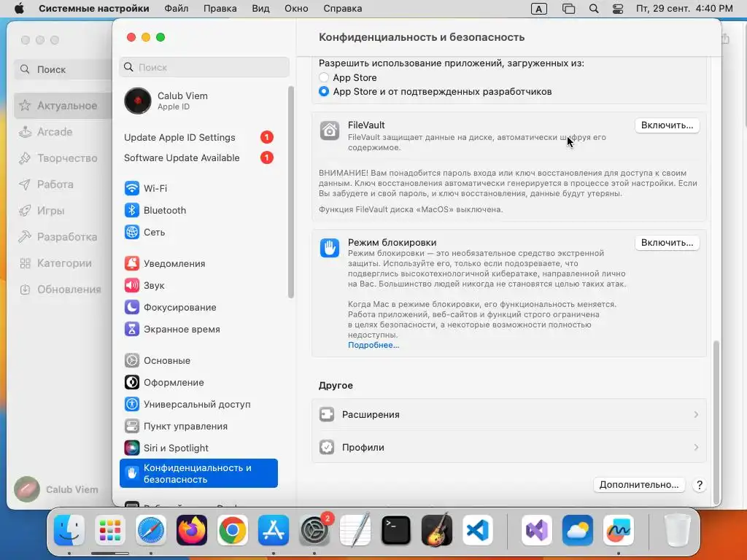Open the Trash in the Dock
This screenshot has height=560, width=747.
(x=678, y=530)
